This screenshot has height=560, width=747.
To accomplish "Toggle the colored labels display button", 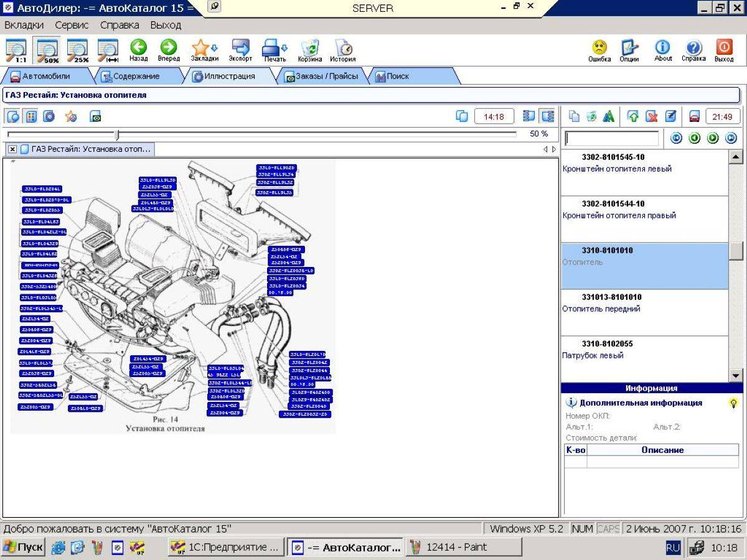I will click(31, 116).
